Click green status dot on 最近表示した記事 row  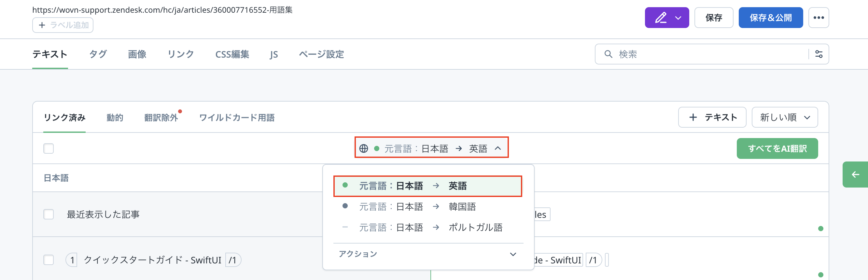(x=820, y=229)
